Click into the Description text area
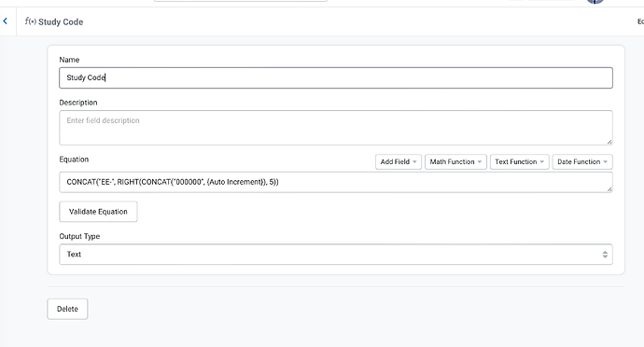This screenshot has width=644, height=347. 336,127
